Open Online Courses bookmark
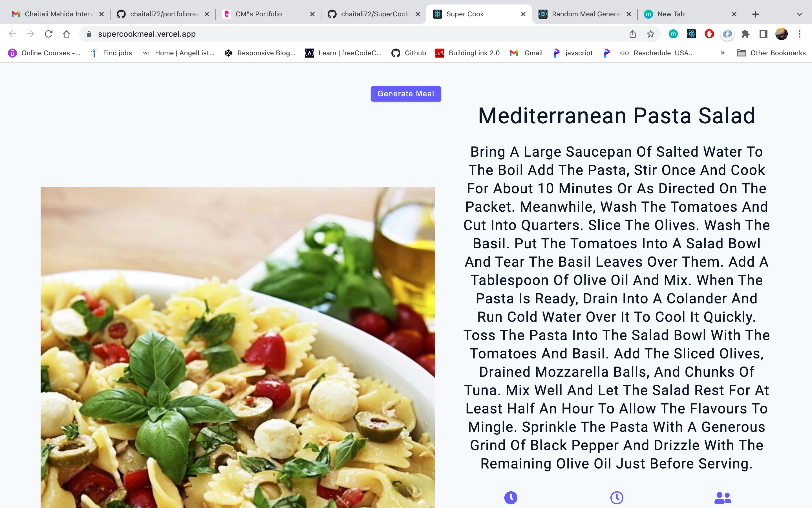The width and height of the screenshot is (812, 508). coord(44,53)
